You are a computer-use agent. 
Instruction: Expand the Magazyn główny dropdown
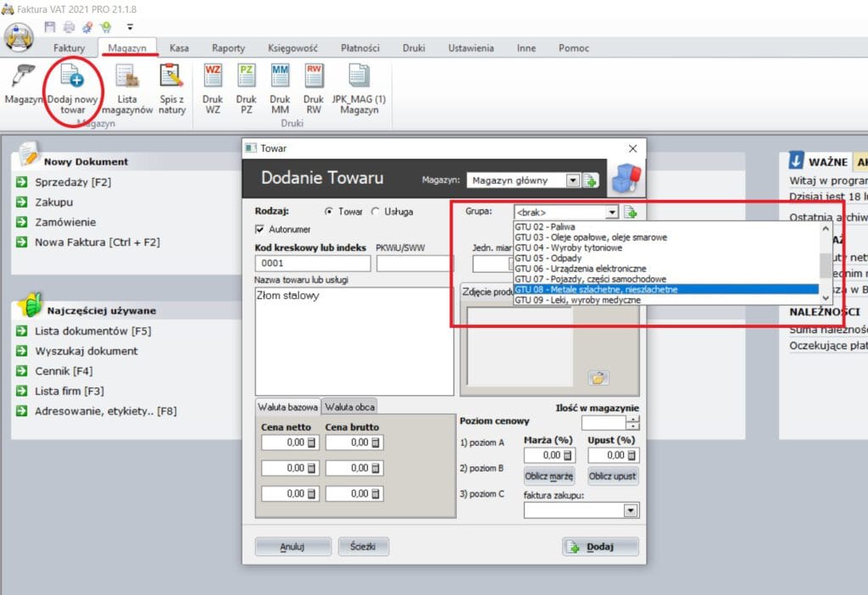point(572,181)
